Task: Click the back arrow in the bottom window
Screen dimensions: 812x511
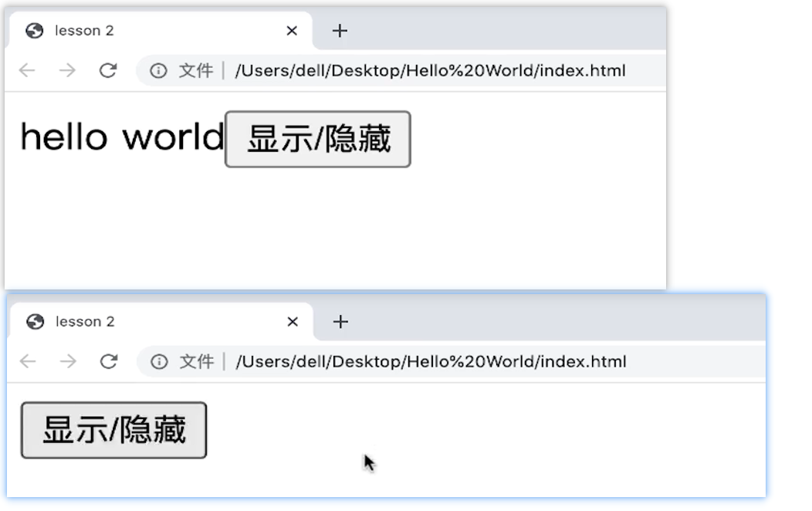Action: tap(26, 361)
